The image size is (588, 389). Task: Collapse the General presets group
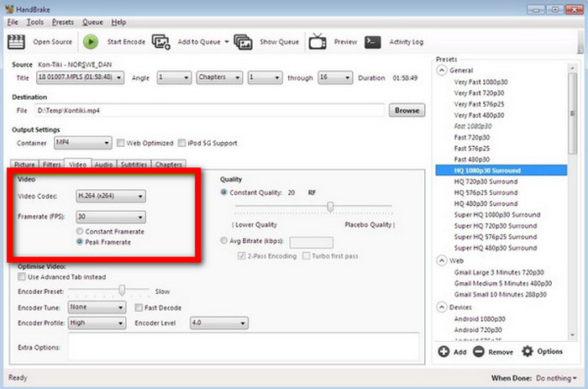tap(442, 70)
